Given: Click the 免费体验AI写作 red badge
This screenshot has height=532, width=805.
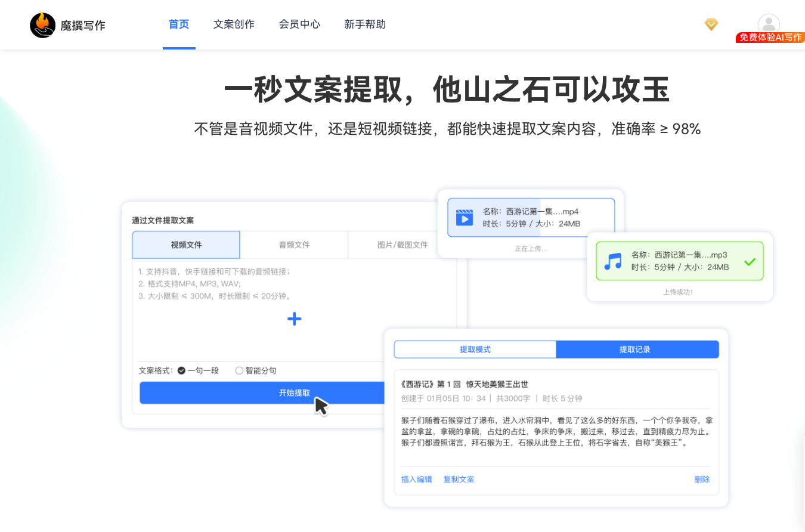Looking at the screenshot, I should coord(770,38).
